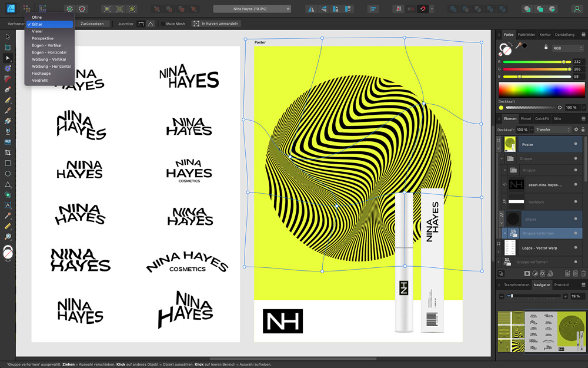Enable the Mute Mesh checkbox
This screenshot has height=368, width=588.
coord(163,24)
